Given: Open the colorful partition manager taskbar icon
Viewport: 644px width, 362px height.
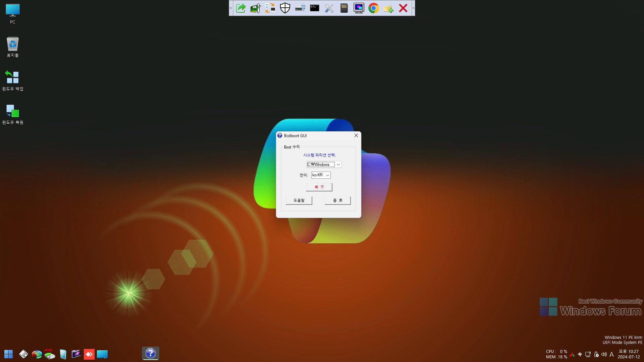Looking at the screenshot, I should click(x=37, y=354).
